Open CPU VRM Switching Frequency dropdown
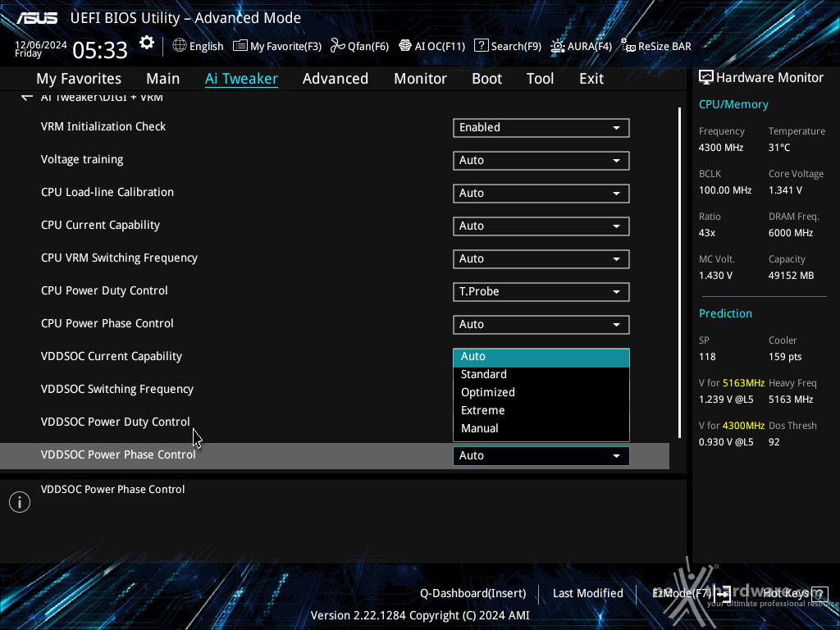The height and width of the screenshot is (630, 840). click(541, 258)
